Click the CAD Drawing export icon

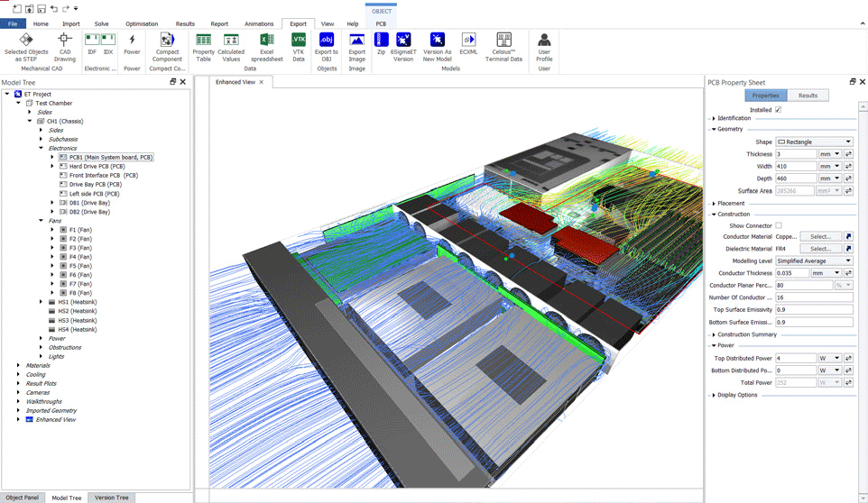pos(65,41)
